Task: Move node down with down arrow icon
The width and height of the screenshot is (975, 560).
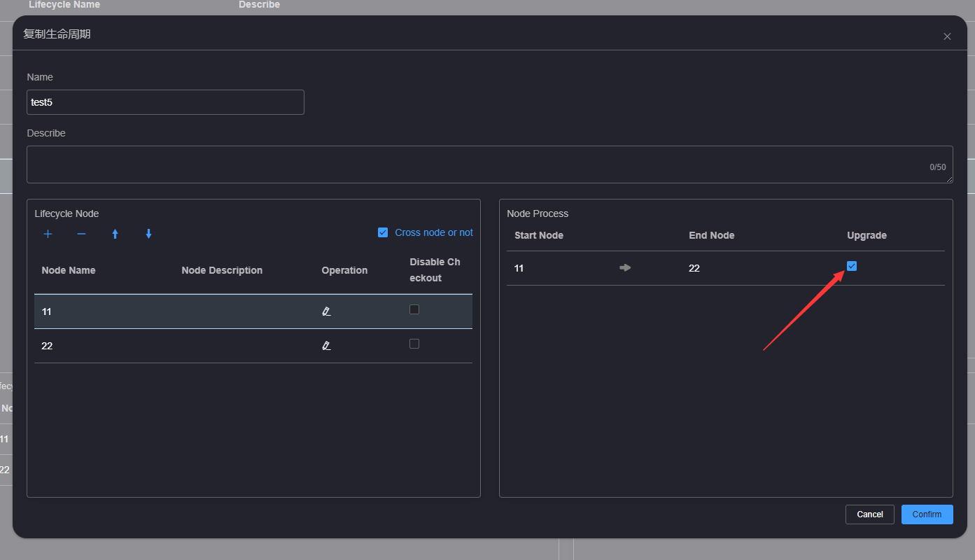Action: (149, 234)
